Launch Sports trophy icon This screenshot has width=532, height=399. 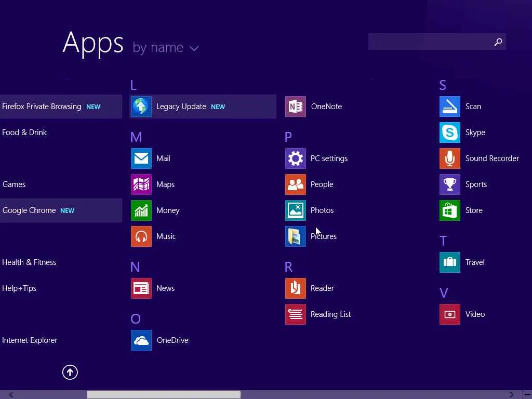pyautogui.click(x=450, y=184)
